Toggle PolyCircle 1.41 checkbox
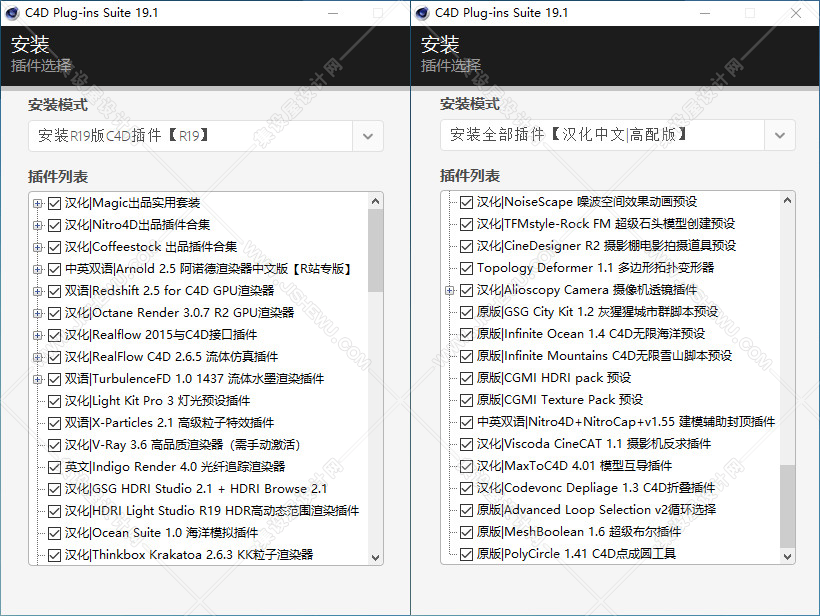 coord(466,554)
